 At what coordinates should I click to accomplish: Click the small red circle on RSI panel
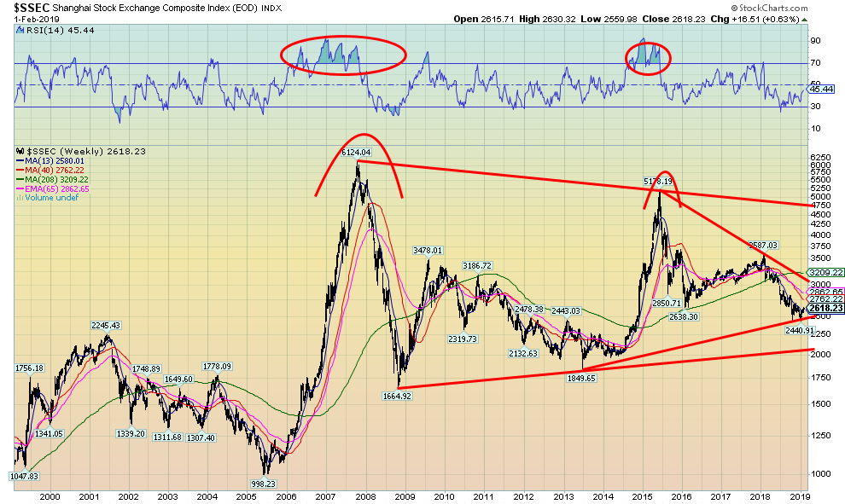(x=648, y=57)
